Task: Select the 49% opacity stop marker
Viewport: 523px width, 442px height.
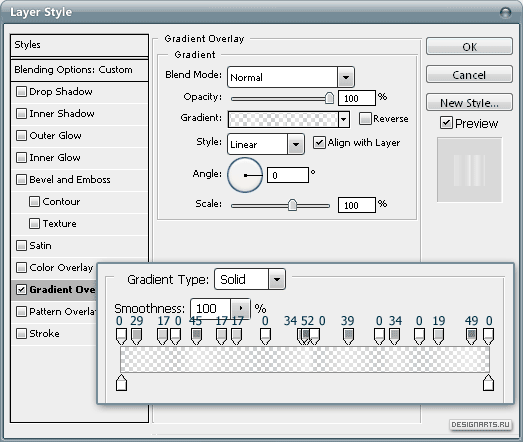Action: [x=471, y=336]
